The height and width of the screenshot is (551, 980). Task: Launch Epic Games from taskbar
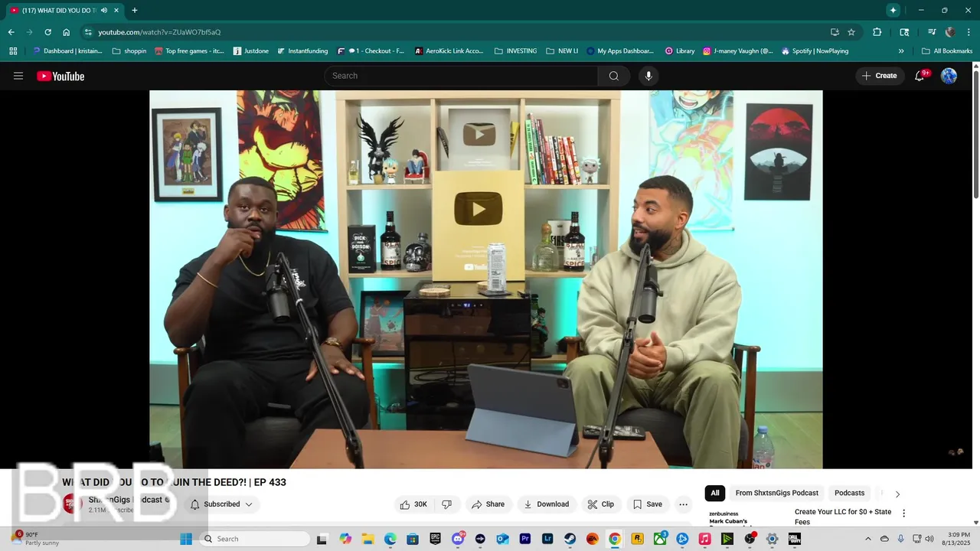[435, 539]
